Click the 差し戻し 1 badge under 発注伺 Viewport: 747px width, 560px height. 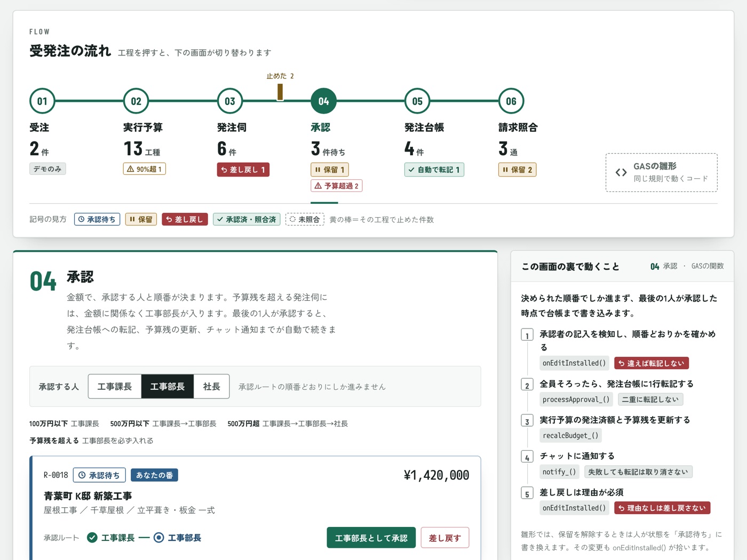pos(243,170)
